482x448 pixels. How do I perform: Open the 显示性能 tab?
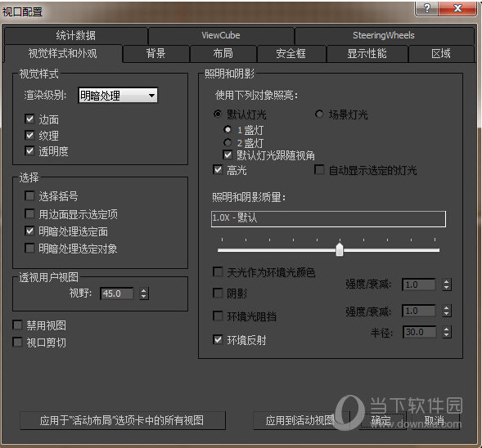[x=367, y=54]
